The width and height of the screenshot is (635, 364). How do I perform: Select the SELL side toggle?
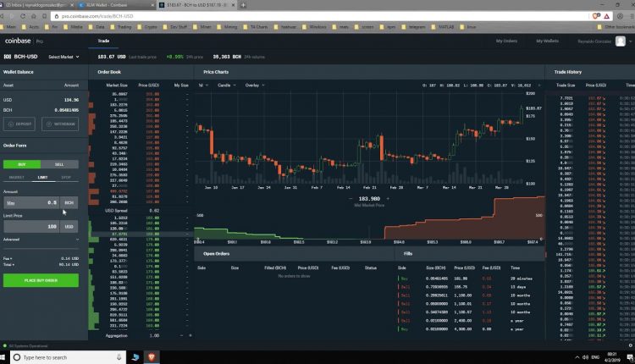pyautogui.click(x=59, y=164)
